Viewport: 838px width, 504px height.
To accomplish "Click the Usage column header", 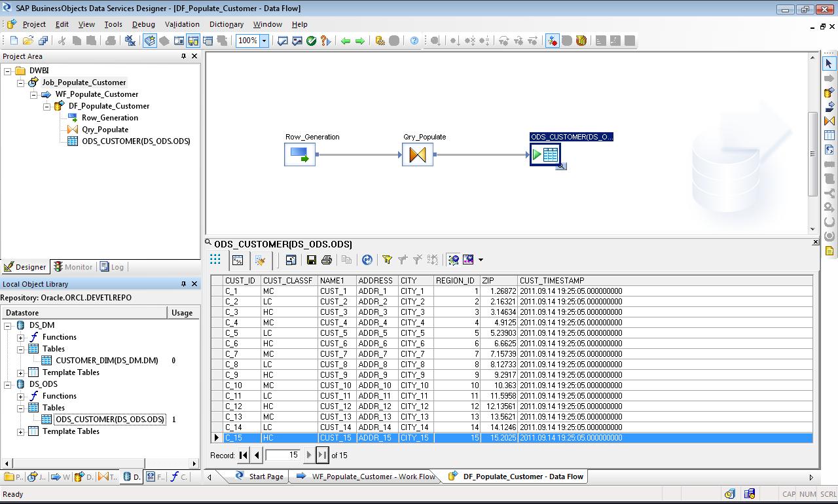I will 182,313.
